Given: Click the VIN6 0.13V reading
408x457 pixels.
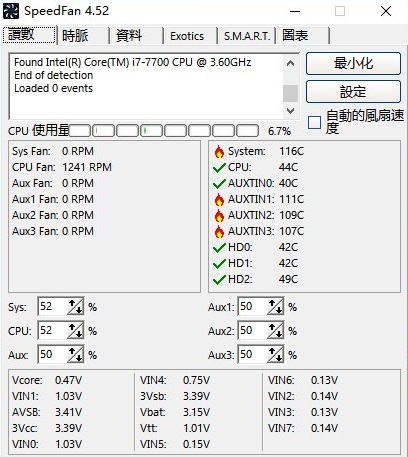Looking at the screenshot, I should (x=303, y=380).
